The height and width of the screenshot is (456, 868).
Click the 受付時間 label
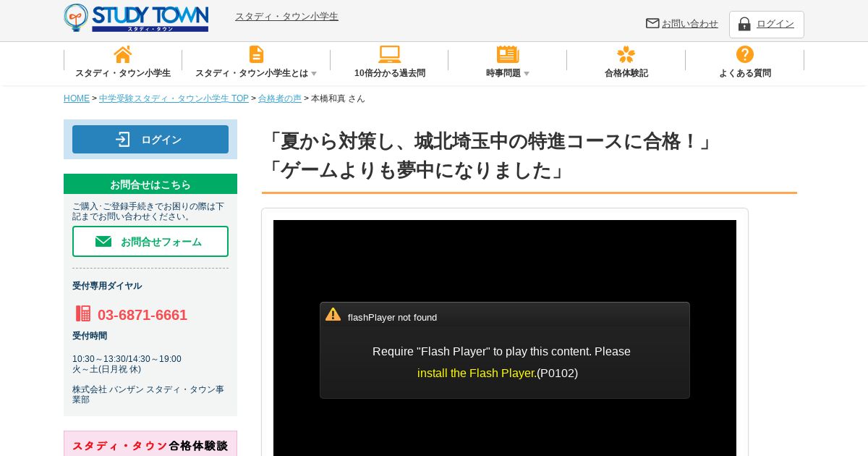pyautogui.click(x=90, y=336)
